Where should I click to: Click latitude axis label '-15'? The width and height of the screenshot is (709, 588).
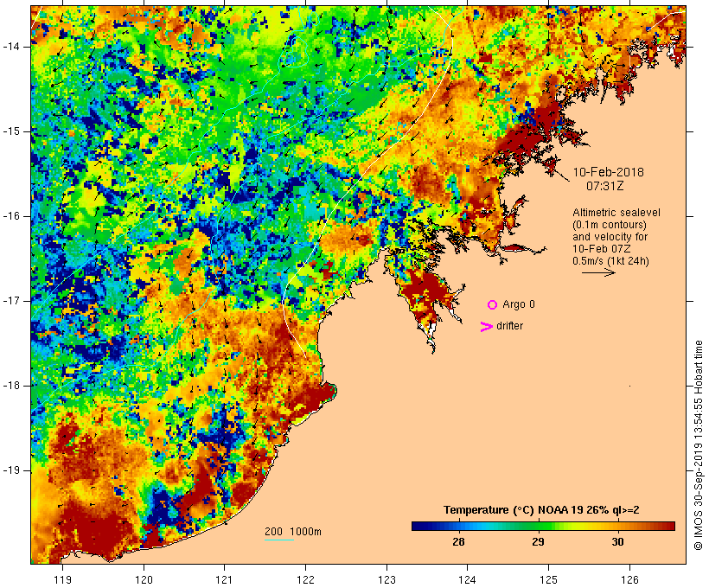coord(11,131)
